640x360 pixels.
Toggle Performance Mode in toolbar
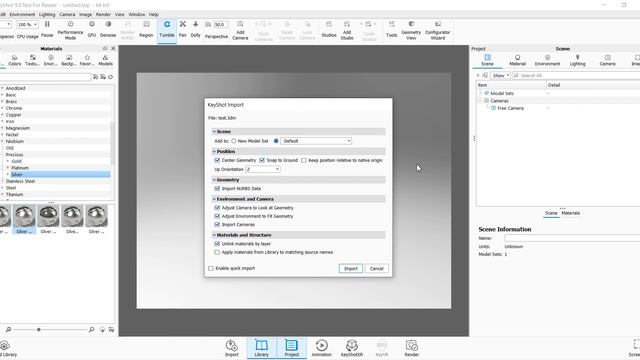point(70,30)
